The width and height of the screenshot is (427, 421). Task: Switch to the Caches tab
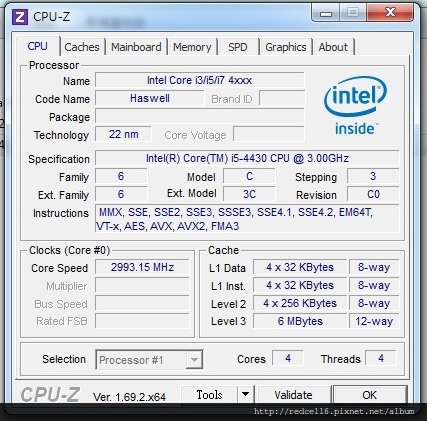[x=82, y=47]
